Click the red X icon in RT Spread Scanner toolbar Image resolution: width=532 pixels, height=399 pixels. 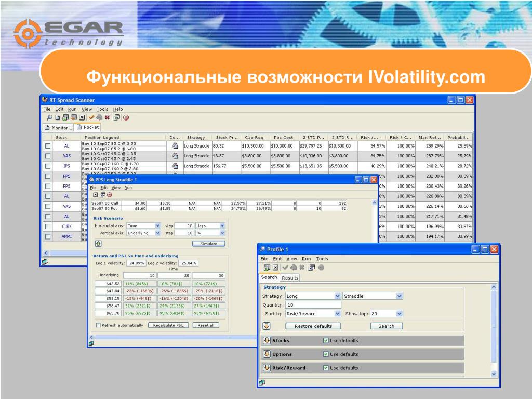pyautogui.click(x=107, y=117)
